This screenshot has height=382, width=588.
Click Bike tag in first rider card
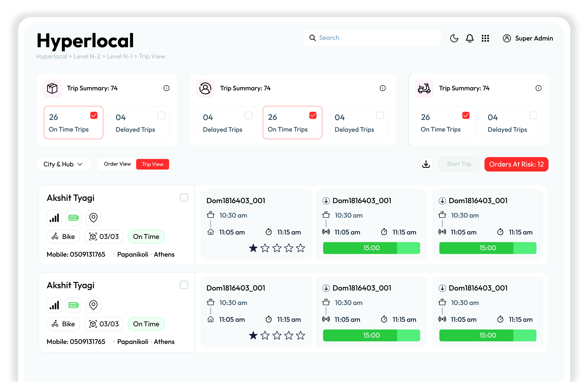[x=63, y=237]
